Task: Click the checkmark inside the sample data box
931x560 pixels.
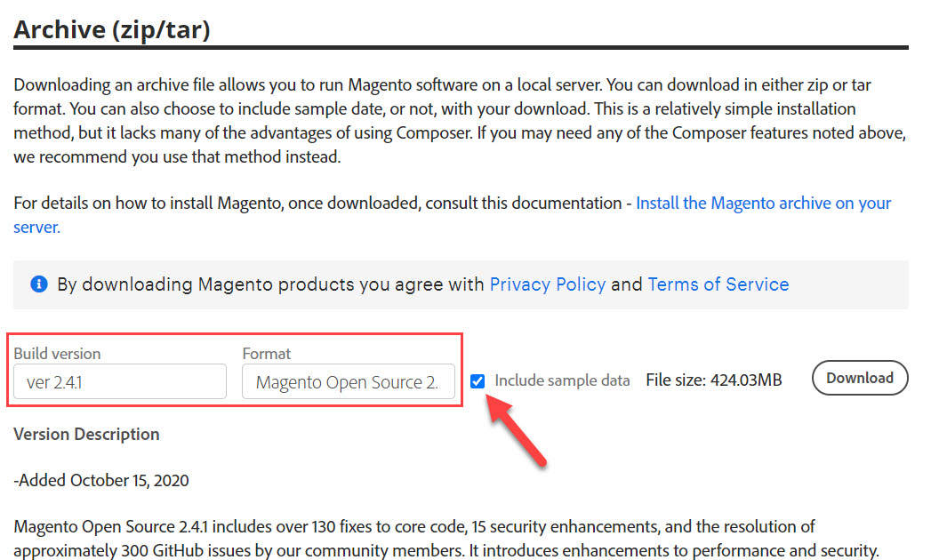Action: 478,380
